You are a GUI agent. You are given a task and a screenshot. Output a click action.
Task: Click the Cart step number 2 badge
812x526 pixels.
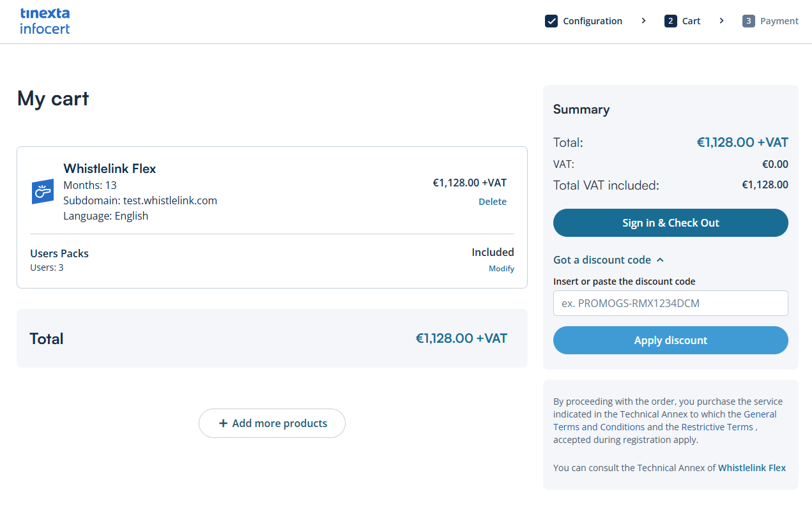coord(671,21)
